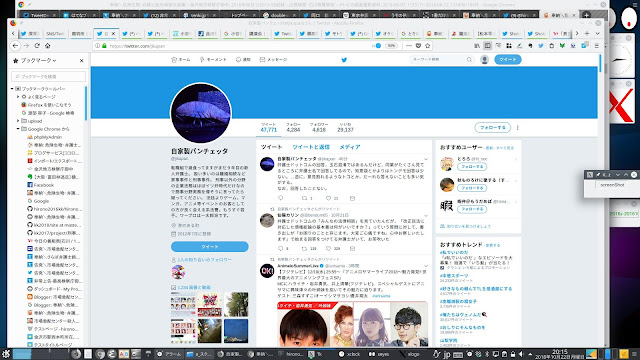The width and height of the screenshot is (640, 360).
Task: Open the Firefox hamburger menu
Action: pos(597,46)
